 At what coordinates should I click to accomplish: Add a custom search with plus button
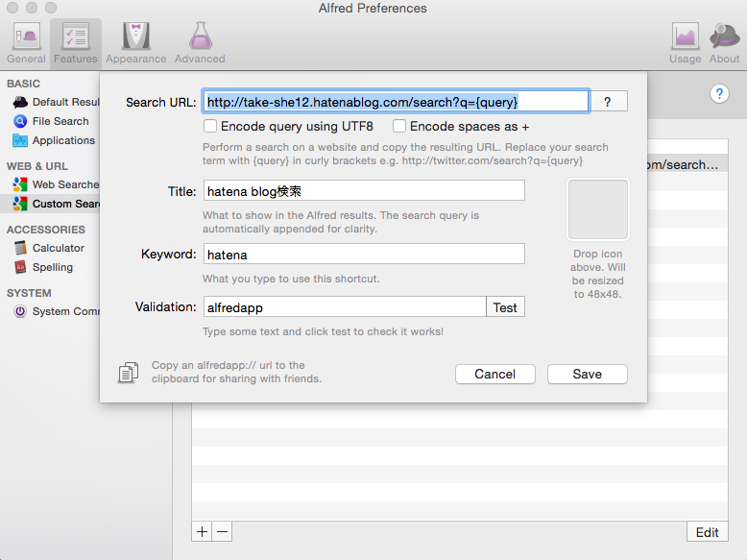(x=202, y=531)
